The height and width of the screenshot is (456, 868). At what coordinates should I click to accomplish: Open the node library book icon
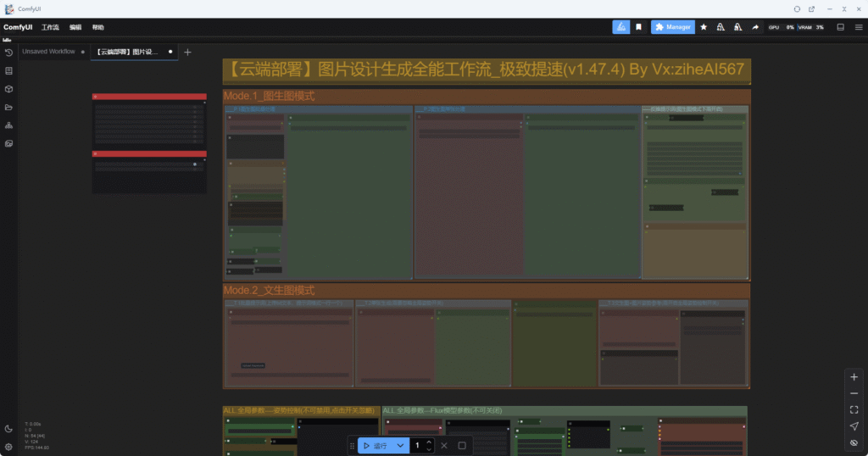[8, 71]
